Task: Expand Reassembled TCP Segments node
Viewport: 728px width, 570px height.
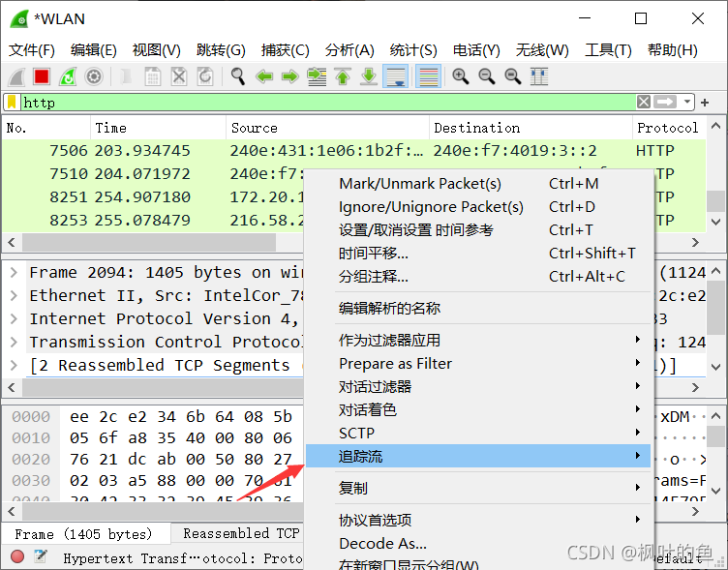Action: [14, 365]
